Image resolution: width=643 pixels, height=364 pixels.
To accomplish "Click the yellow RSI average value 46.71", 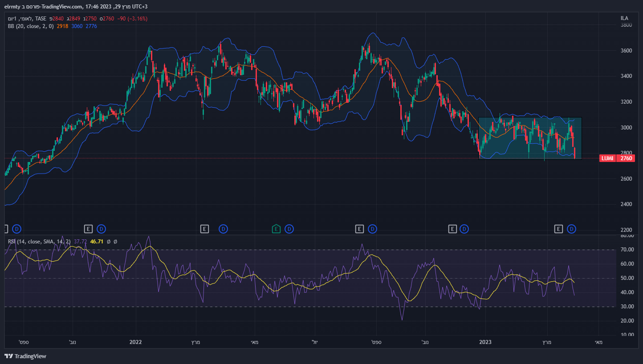I will (x=97, y=241).
